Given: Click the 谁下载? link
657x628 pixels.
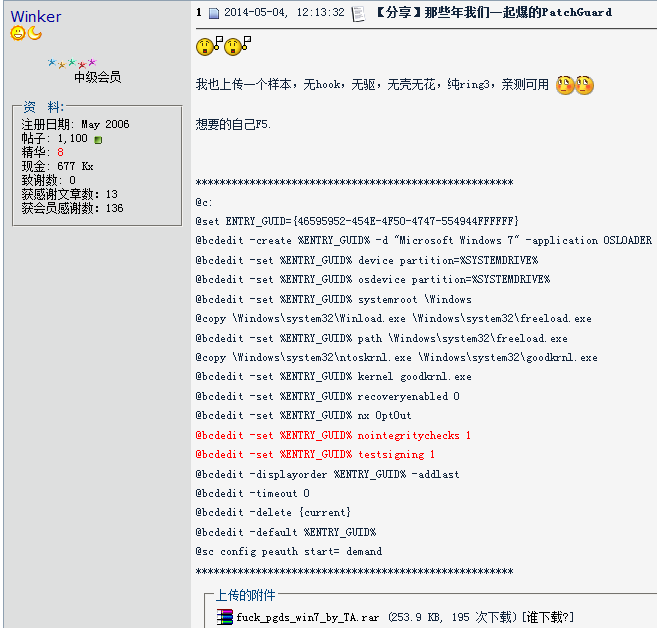Looking at the screenshot, I should [550, 617].
